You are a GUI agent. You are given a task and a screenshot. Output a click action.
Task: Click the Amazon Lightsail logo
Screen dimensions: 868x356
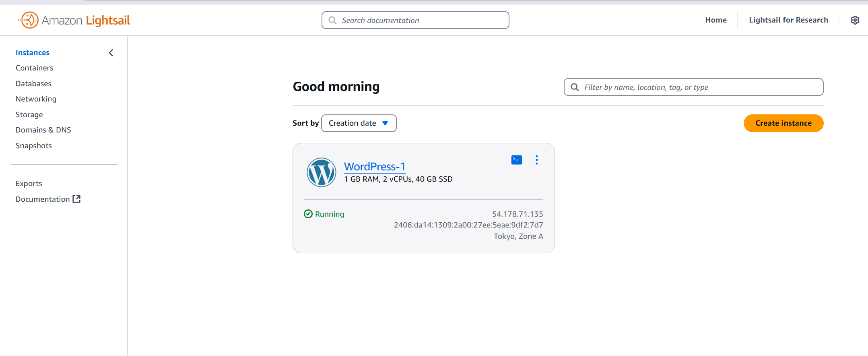coord(74,20)
